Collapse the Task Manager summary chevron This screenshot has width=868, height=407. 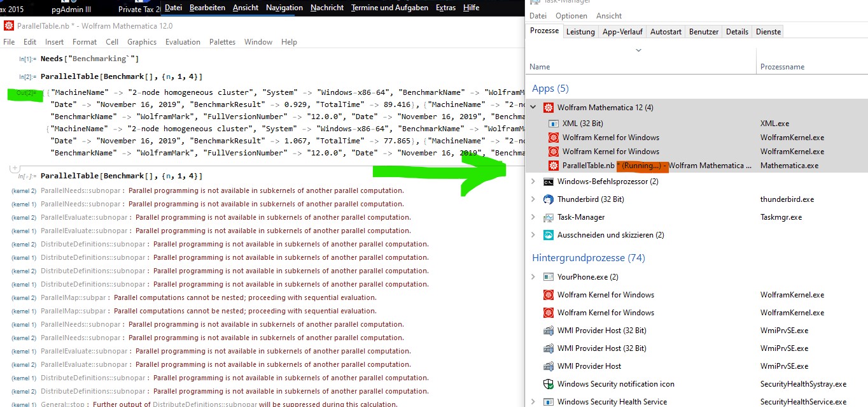point(638,50)
